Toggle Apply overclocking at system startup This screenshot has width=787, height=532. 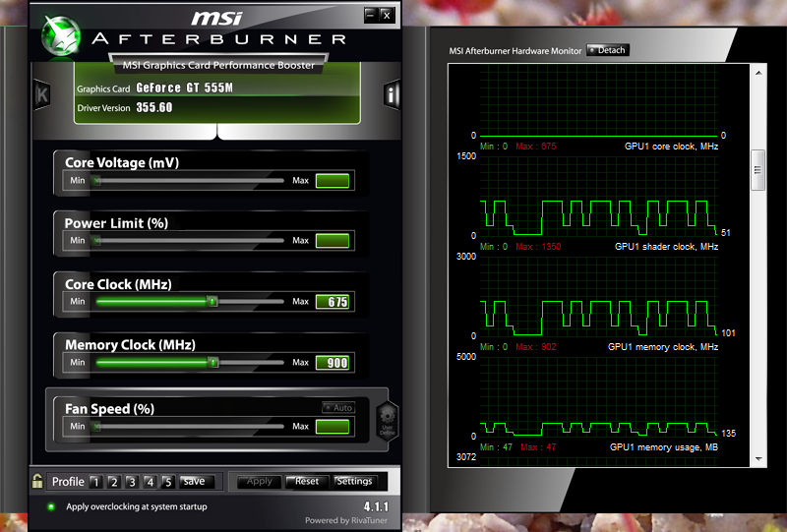(51, 506)
